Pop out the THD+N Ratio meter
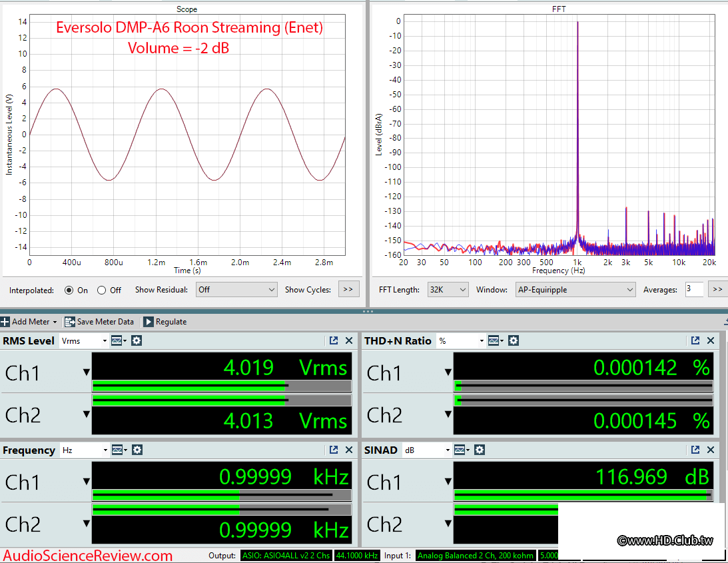The height and width of the screenshot is (563, 728). (695, 340)
